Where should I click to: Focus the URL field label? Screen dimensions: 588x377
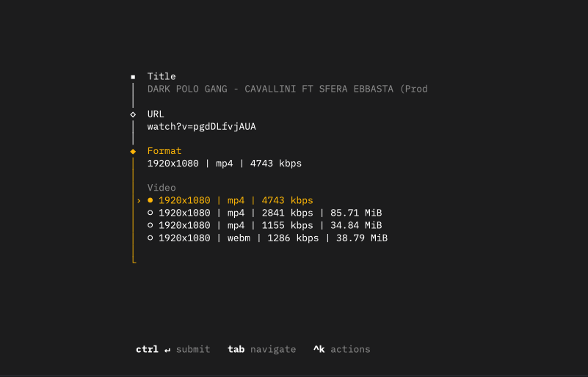click(x=156, y=114)
